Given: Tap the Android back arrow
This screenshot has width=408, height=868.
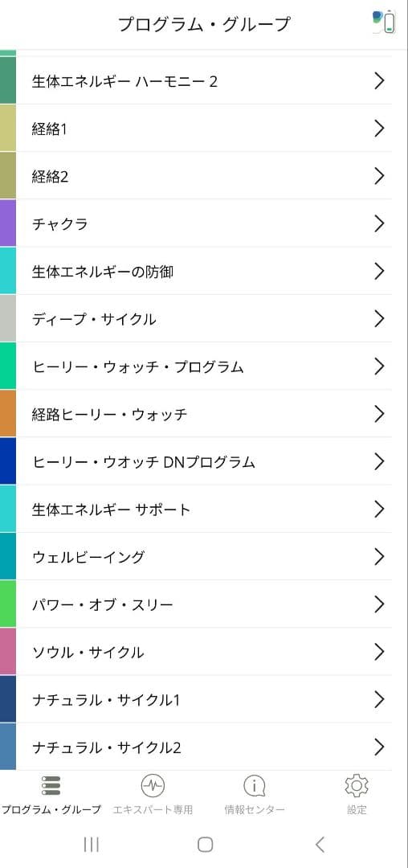Looking at the screenshot, I should (320, 844).
